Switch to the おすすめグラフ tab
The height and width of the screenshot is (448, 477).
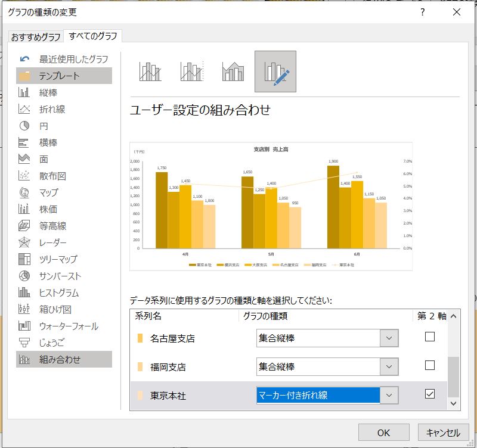pyautogui.click(x=36, y=37)
